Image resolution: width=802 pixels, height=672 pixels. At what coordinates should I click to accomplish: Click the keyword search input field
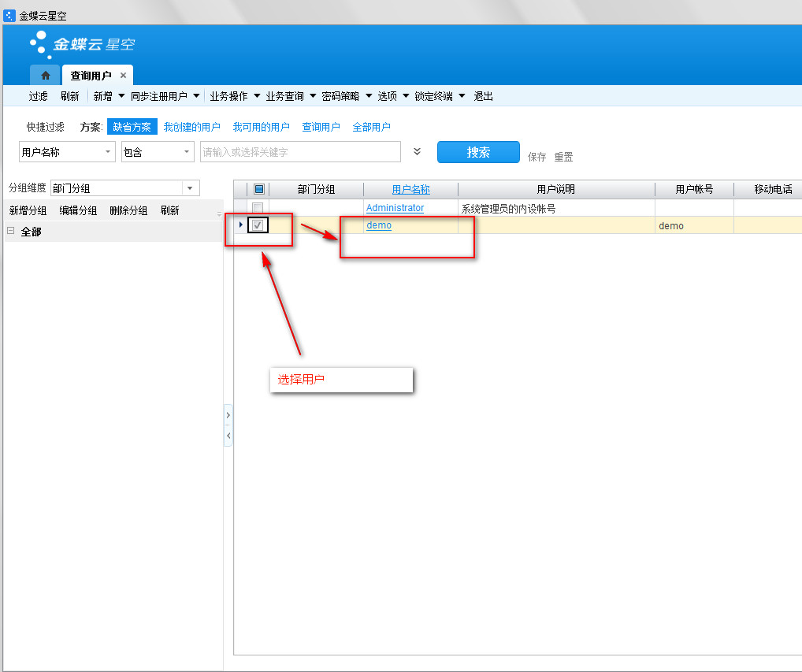click(x=299, y=152)
